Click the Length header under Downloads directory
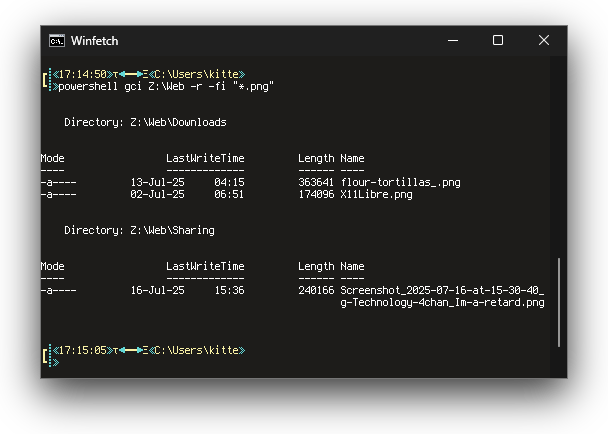This screenshot has width=608, height=434. pyautogui.click(x=316, y=158)
